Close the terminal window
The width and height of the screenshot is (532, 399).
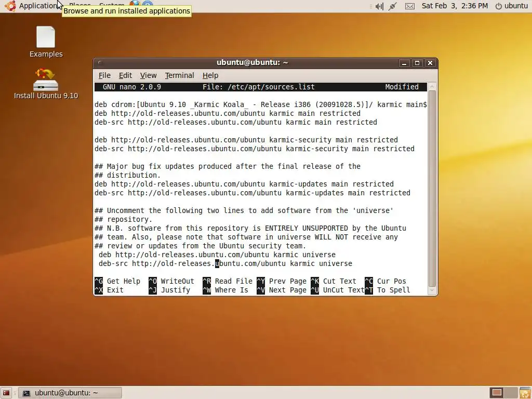[430, 63]
